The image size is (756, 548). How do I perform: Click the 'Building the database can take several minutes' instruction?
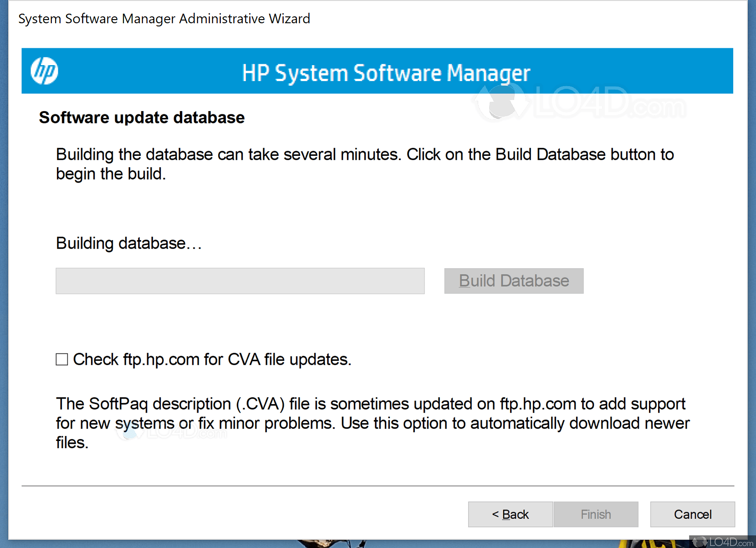tap(365, 164)
